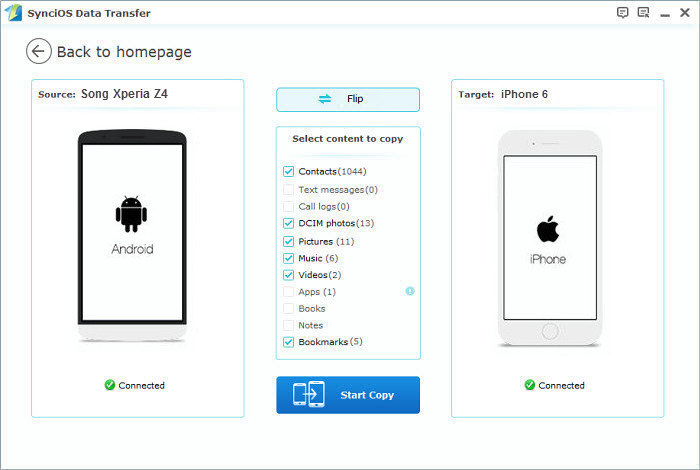The height and width of the screenshot is (470, 700).
Task: Click the target Connected green check icon
Action: [x=530, y=385]
